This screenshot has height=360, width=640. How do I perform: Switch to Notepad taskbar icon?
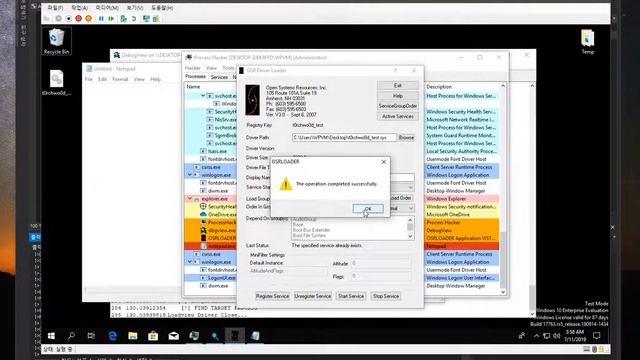(255, 336)
